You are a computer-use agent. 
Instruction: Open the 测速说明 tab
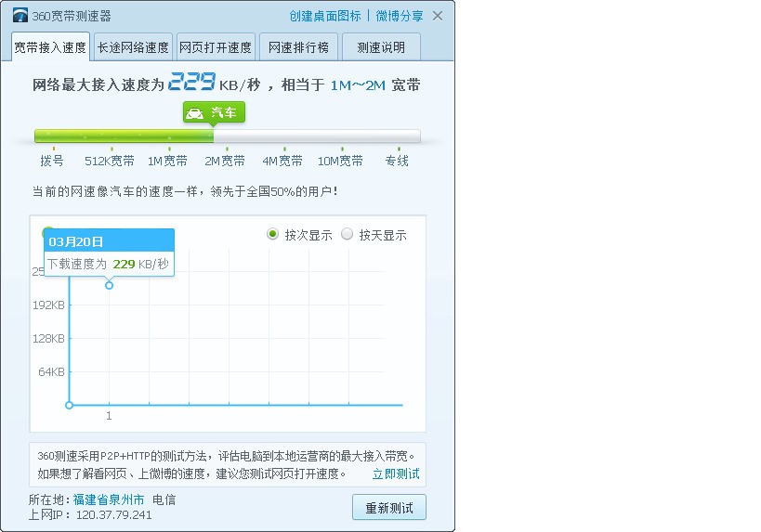pos(381,47)
